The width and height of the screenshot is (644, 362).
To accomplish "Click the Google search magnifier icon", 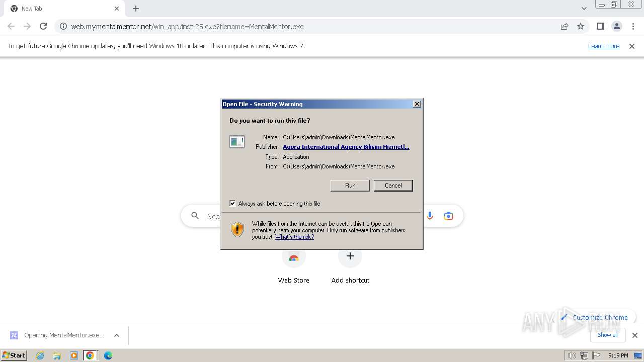I will (195, 216).
